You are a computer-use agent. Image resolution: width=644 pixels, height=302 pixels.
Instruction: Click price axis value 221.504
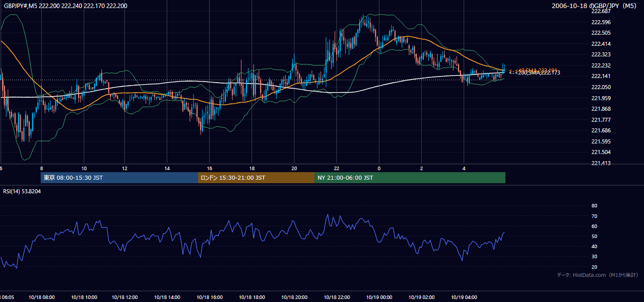click(x=601, y=152)
